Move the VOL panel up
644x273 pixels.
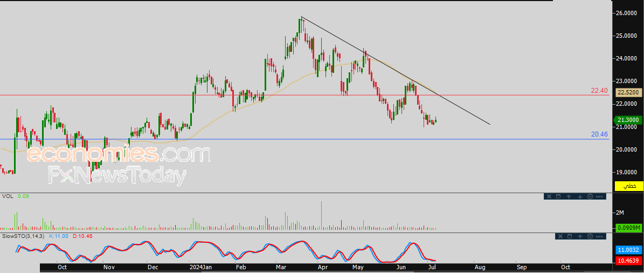(x=569, y=196)
